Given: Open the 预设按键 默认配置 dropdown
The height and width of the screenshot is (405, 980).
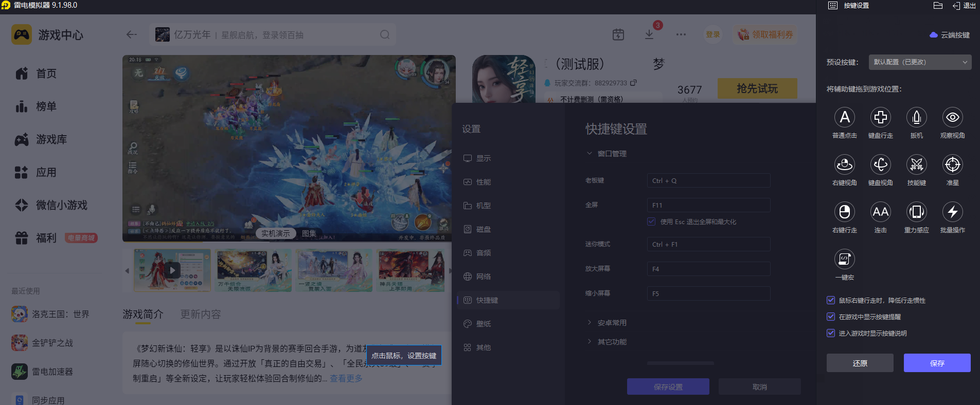Looking at the screenshot, I should pos(920,62).
